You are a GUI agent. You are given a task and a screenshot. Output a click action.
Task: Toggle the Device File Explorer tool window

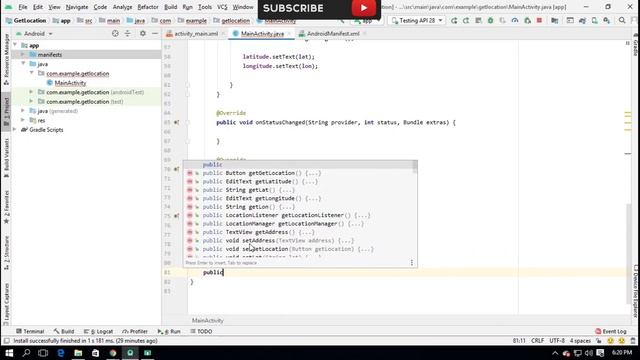(x=636, y=291)
